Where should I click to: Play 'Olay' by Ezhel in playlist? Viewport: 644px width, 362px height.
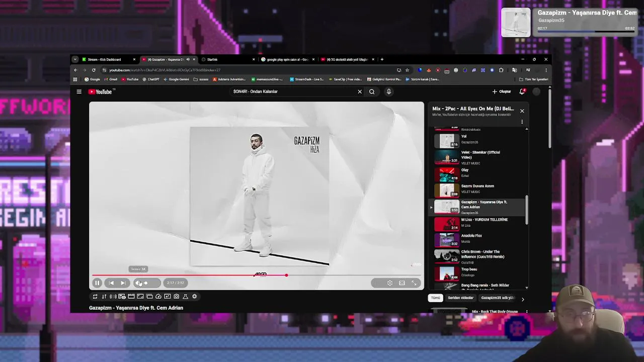click(478, 173)
